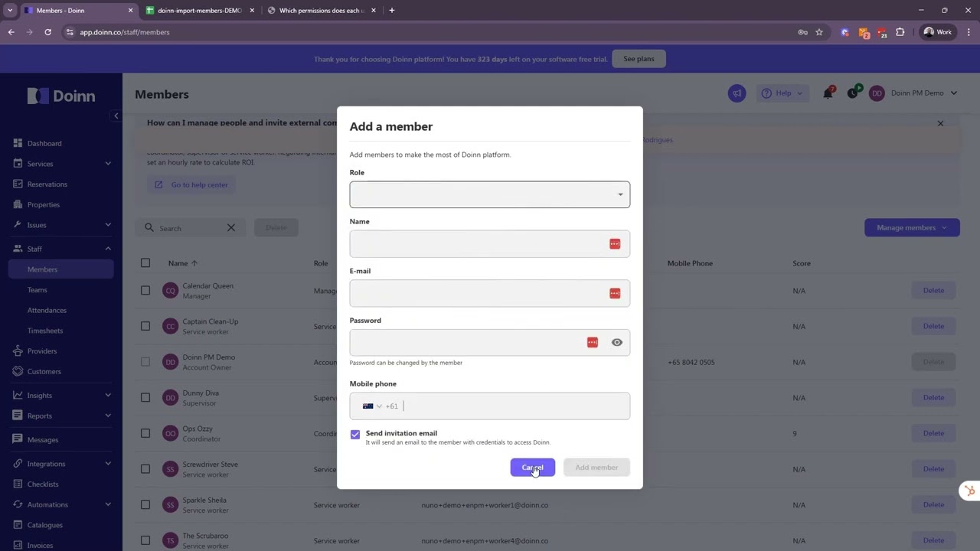
Task: Switch to the doinn-import-members browser tab
Action: 199,11
